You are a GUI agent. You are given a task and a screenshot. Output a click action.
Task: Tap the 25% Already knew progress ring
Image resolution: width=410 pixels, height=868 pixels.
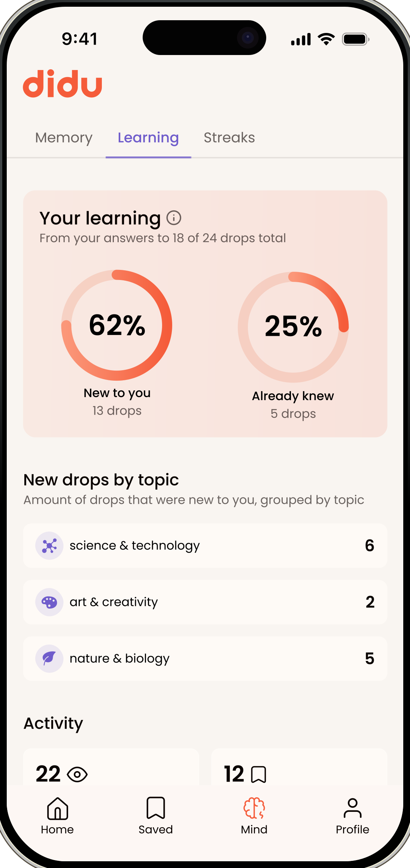[x=293, y=326]
